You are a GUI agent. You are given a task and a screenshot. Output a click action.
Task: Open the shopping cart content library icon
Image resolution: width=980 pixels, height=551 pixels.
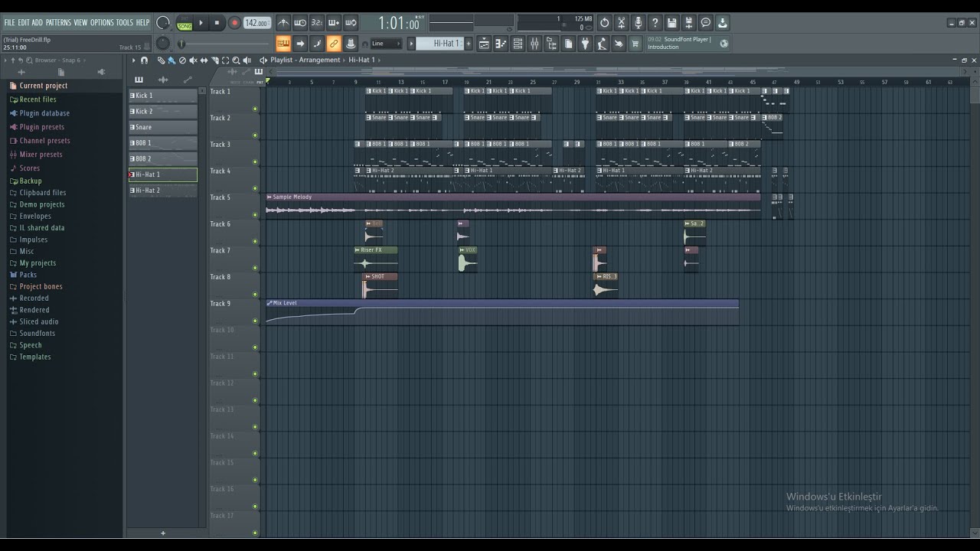coord(635,44)
